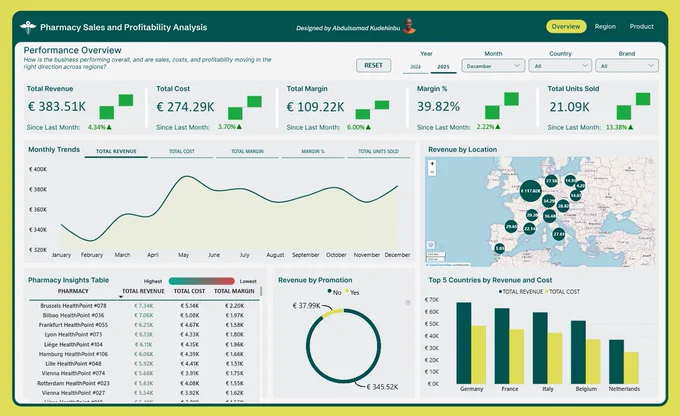The image size is (680, 416).
Task: Click France total revenue bar
Action: pos(502,346)
